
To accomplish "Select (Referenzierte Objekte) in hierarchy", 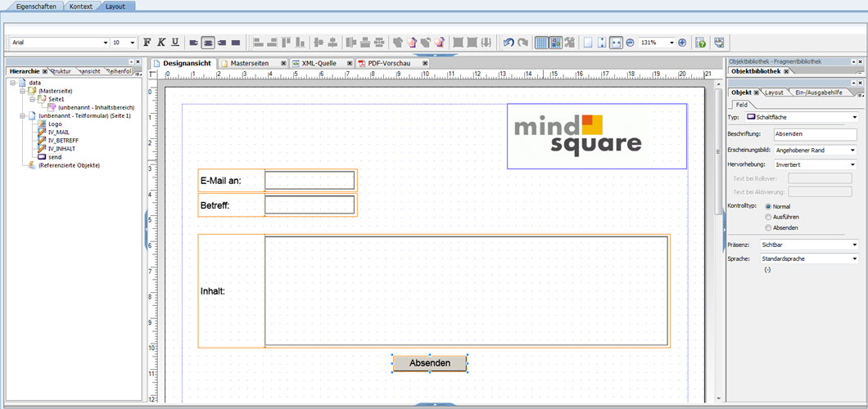I will 69,165.
